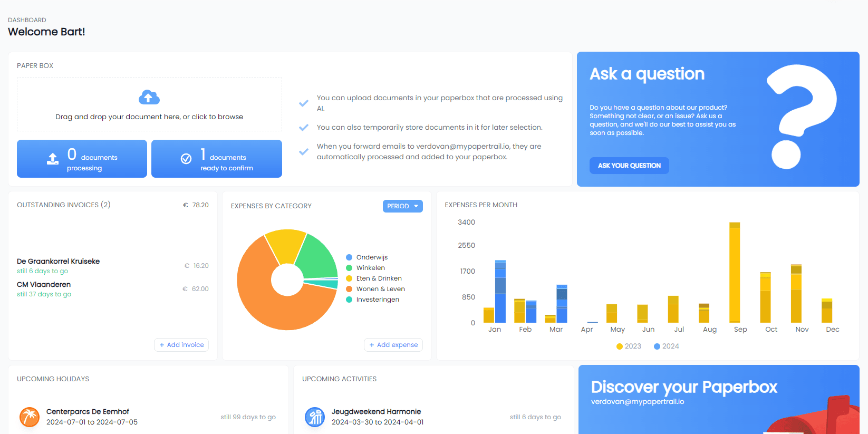
Task: Click the drag and drop document upload area
Action: tap(149, 105)
